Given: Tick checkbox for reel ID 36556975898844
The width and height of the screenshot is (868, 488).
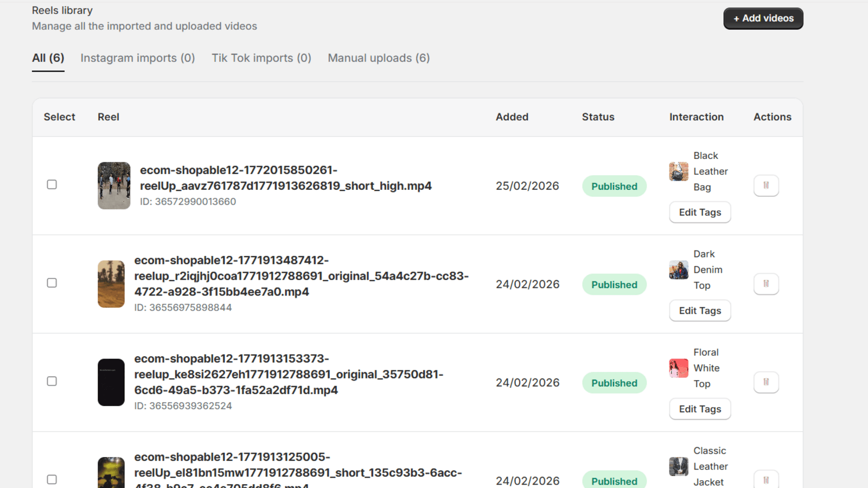Looking at the screenshot, I should [52, 282].
